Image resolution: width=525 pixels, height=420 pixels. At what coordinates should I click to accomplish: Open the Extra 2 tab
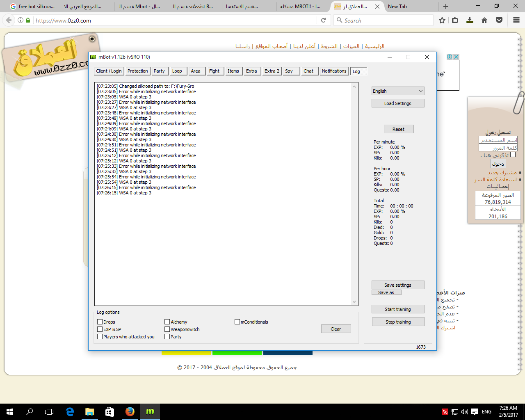(x=272, y=71)
